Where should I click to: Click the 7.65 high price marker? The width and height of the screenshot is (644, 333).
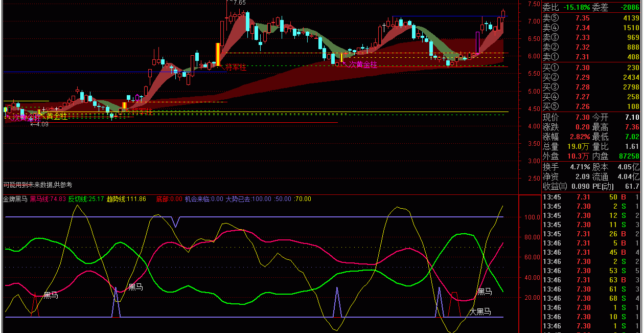click(x=238, y=3)
